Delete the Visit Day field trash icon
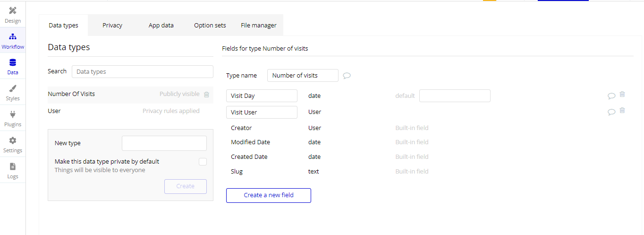This screenshot has width=644, height=235. pyautogui.click(x=622, y=95)
